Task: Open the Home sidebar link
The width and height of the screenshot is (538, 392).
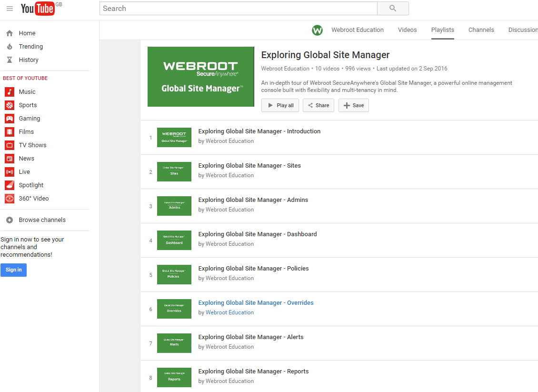Action: (x=27, y=33)
